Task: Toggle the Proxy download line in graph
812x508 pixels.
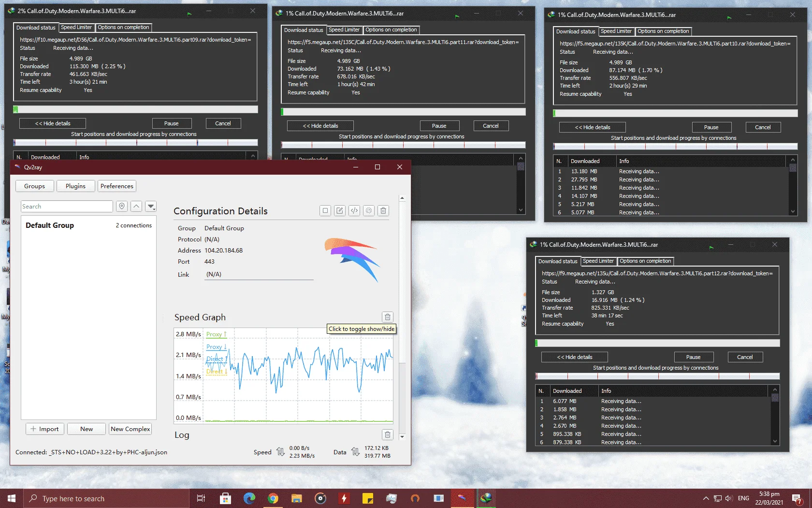Action: point(216,347)
